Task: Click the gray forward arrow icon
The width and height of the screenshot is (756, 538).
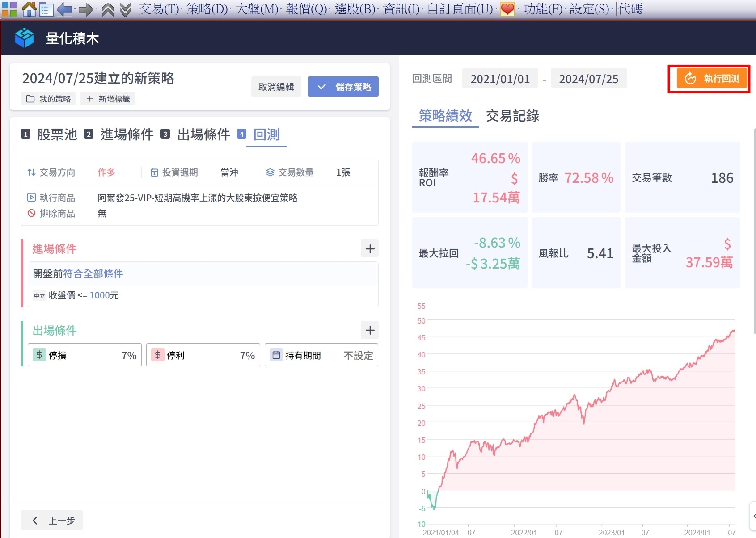Action: tap(85, 9)
